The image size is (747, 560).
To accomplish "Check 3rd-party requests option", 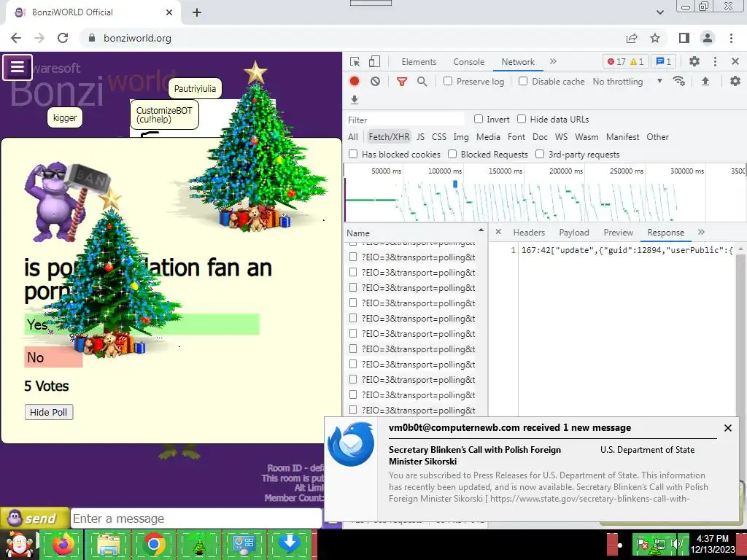I will pyautogui.click(x=540, y=154).
